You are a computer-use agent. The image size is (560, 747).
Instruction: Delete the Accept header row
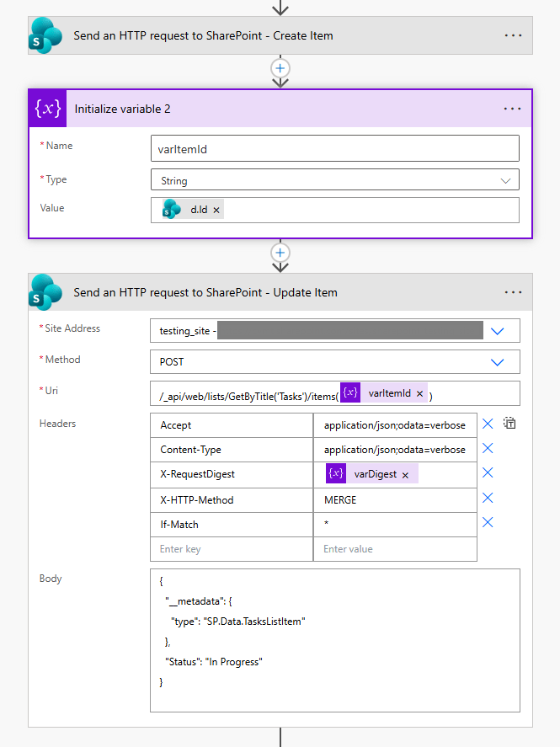click(488, 424)
